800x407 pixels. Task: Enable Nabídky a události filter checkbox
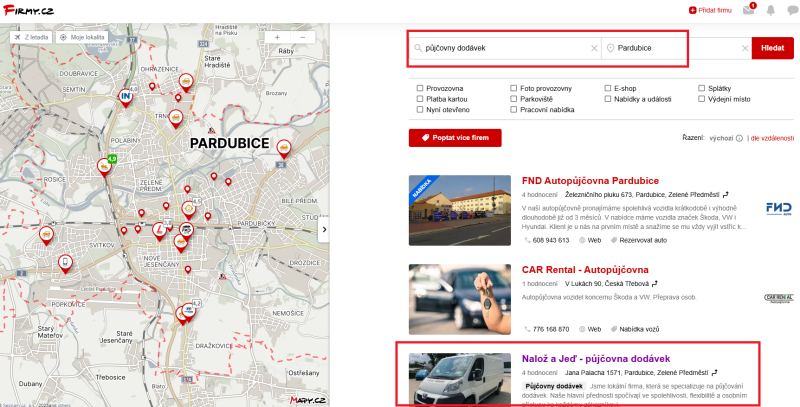pyautogui.click(x=608, y=99)
